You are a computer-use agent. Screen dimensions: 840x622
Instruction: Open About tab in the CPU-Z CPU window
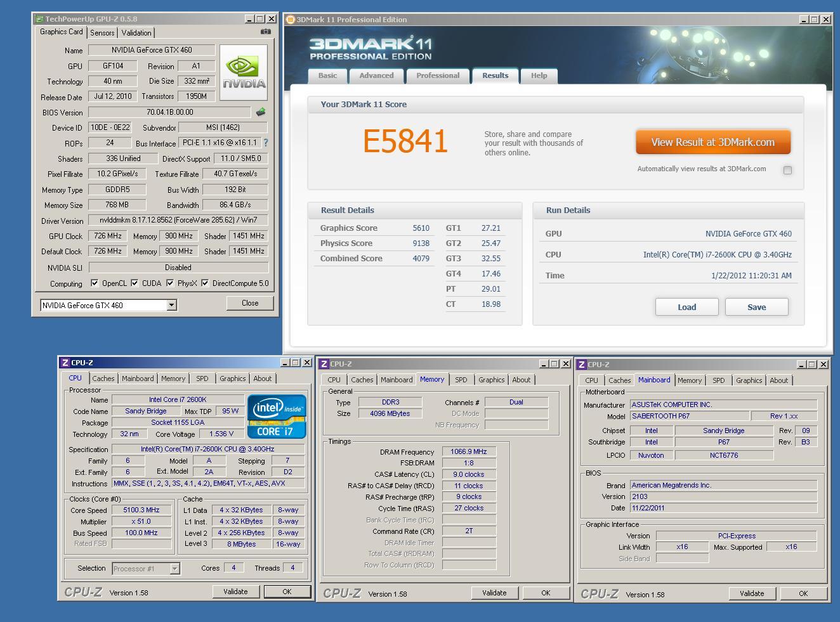click(262, 379)
